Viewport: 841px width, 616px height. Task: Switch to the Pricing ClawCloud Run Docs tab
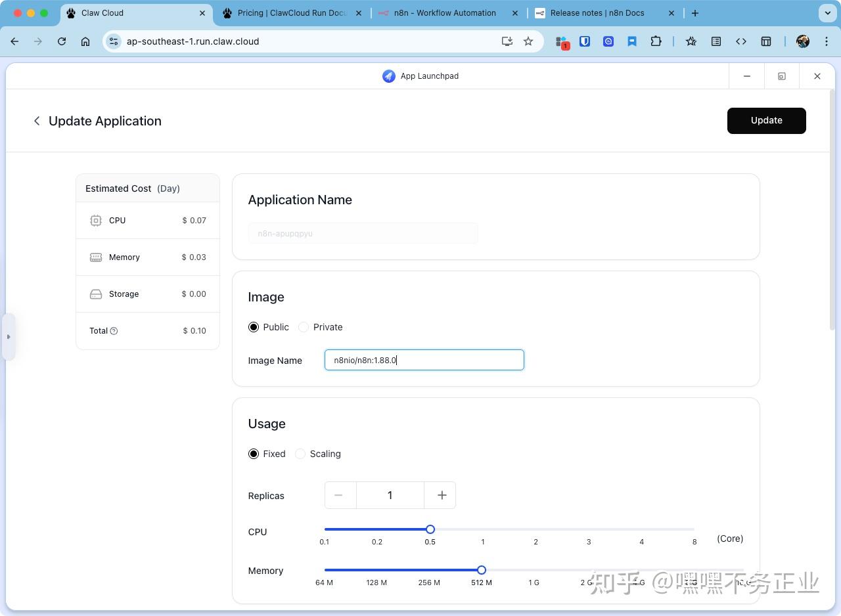(x=292, y=13)
